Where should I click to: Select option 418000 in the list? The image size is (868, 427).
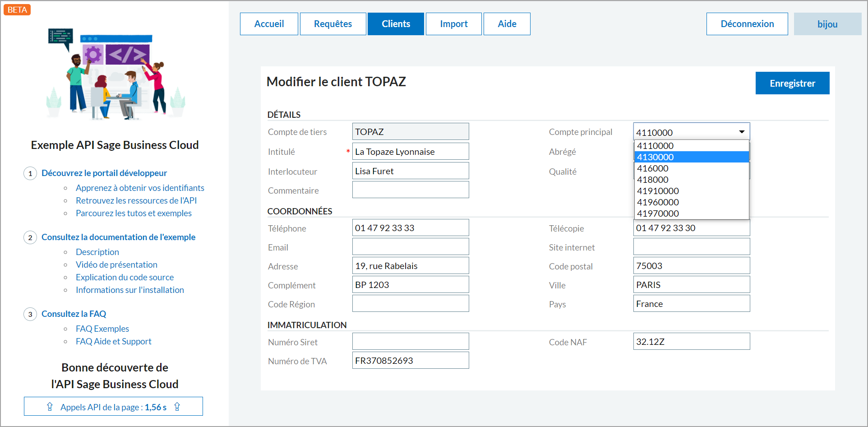pyautogui.click(x=692, y=180)
